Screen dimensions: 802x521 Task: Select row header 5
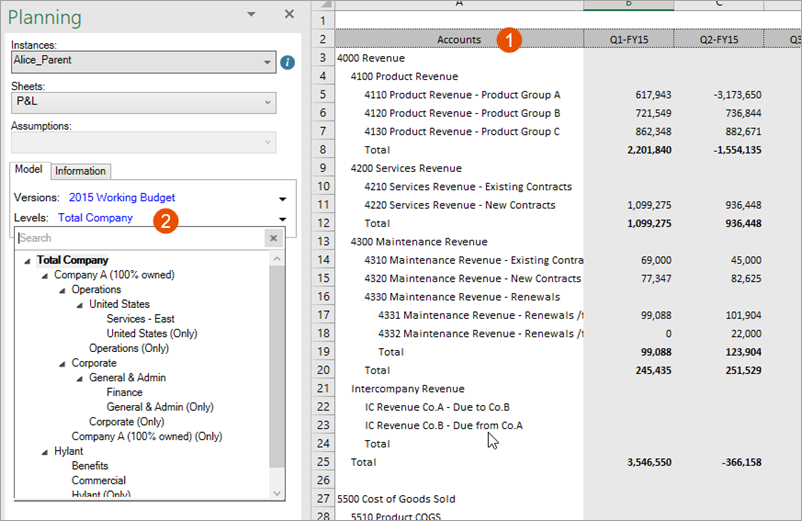point(323,95)
